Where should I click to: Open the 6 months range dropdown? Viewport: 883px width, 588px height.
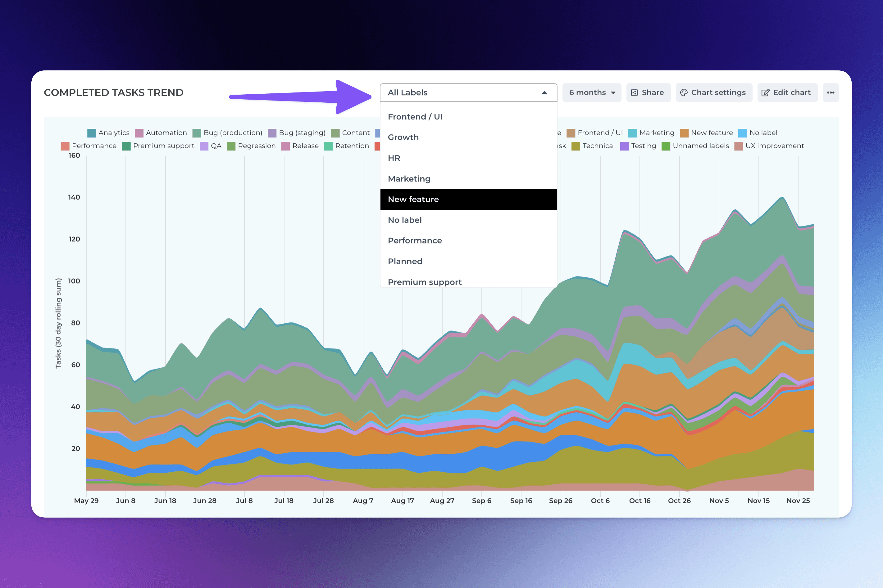click(592, 93)
